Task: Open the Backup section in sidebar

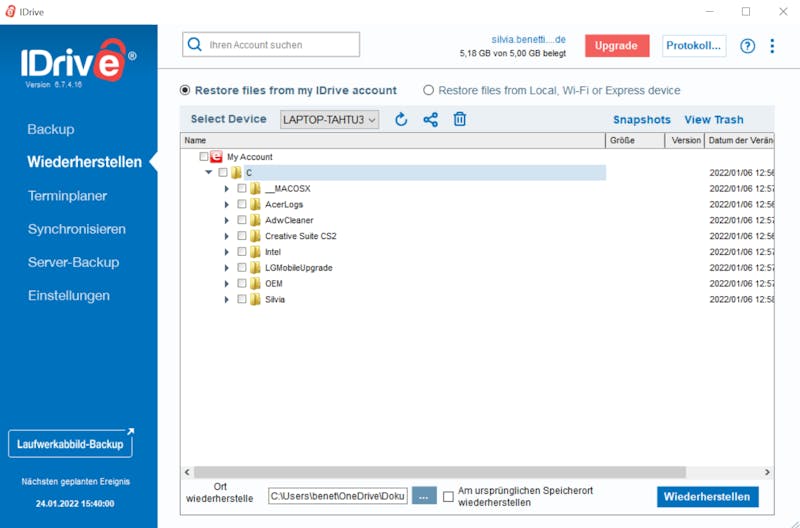Action: click(x=51, y=129)
